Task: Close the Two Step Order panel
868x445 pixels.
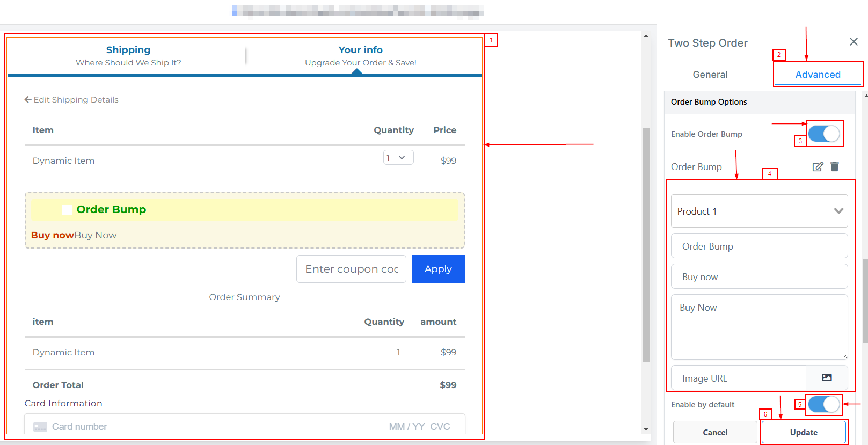Action: coord(854,42)
